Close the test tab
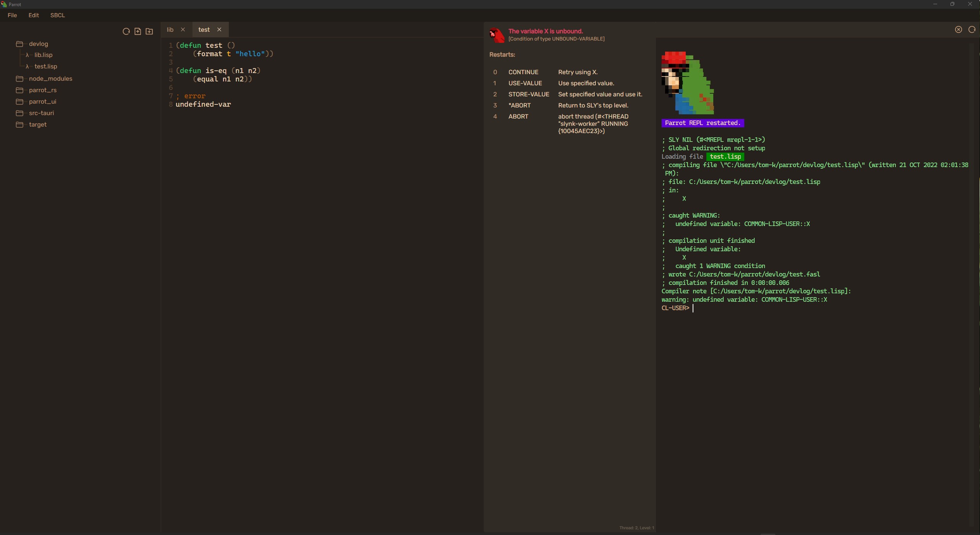This screenshot has width=980, height=535. pos(219,30)
